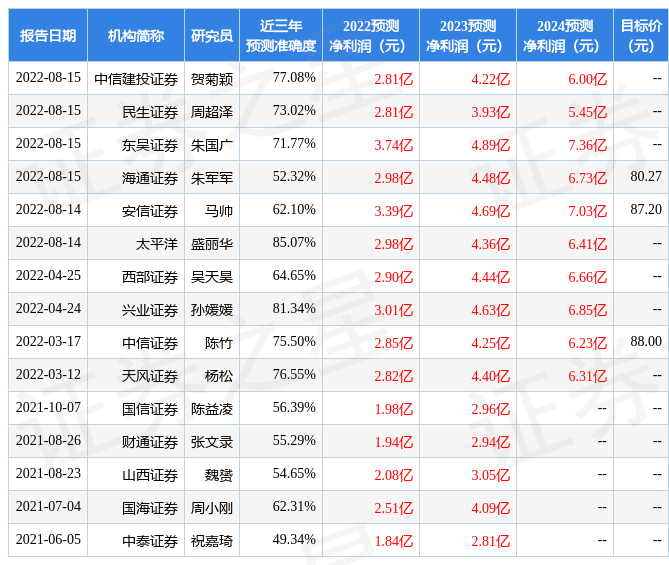Click the 52.32% accuracy value

pos(294,176)
